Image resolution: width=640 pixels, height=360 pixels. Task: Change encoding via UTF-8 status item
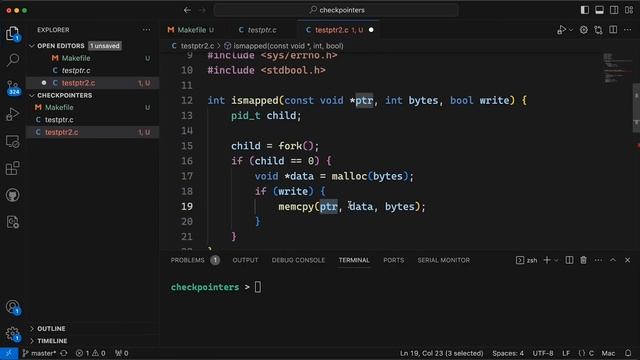point(543,353)
